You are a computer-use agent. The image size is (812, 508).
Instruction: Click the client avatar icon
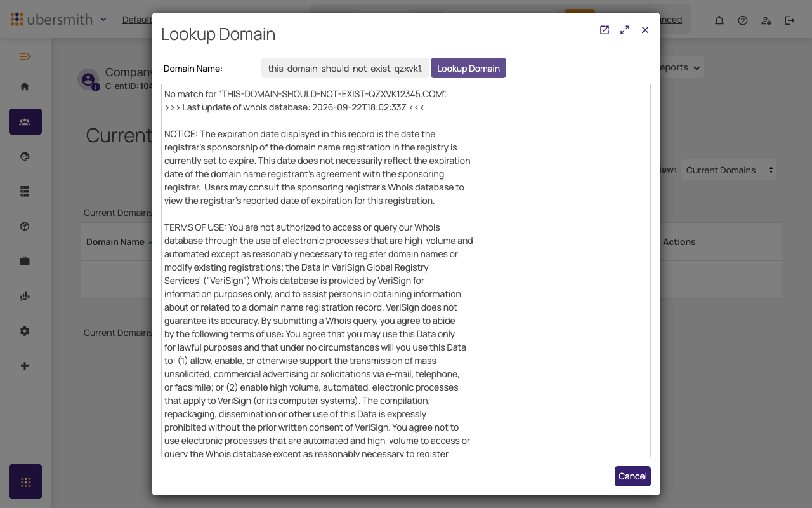tap(88, 80)
